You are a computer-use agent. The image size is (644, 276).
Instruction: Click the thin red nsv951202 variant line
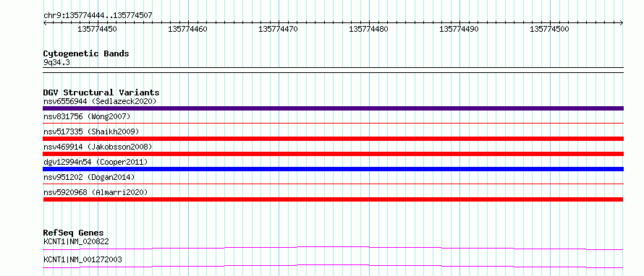point(334,184)
